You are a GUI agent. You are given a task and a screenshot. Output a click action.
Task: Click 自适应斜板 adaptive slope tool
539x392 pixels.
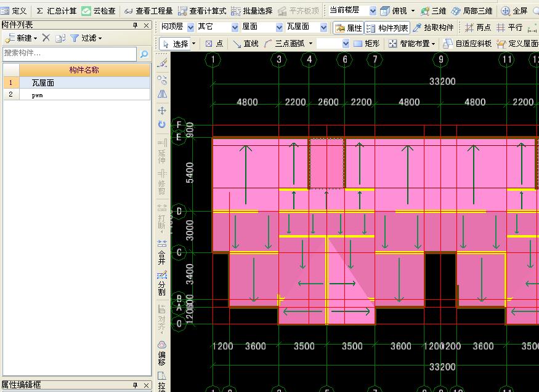point(468,44)
